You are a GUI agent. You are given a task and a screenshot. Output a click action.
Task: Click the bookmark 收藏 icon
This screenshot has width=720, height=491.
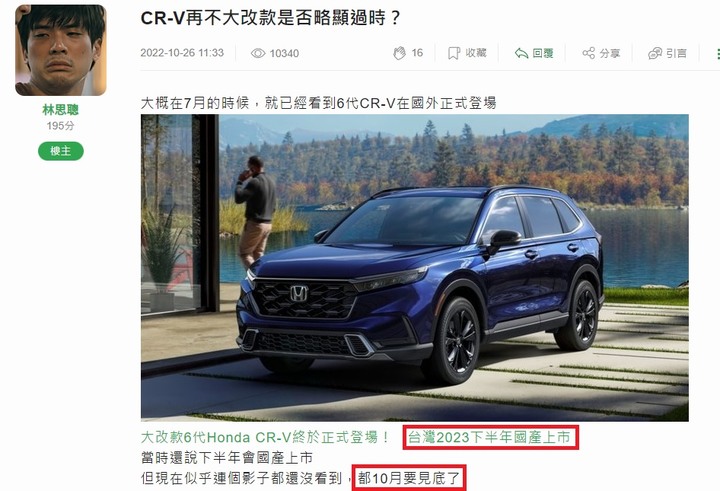coord(454,53)
